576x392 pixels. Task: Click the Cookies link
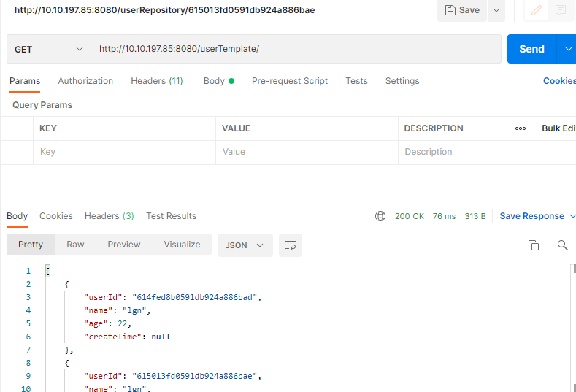[x=559, y=81]
